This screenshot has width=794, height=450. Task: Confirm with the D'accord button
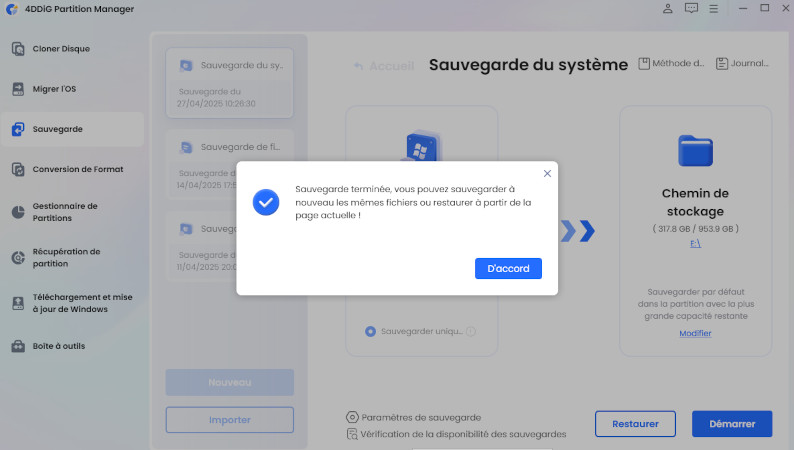point(508,268)
